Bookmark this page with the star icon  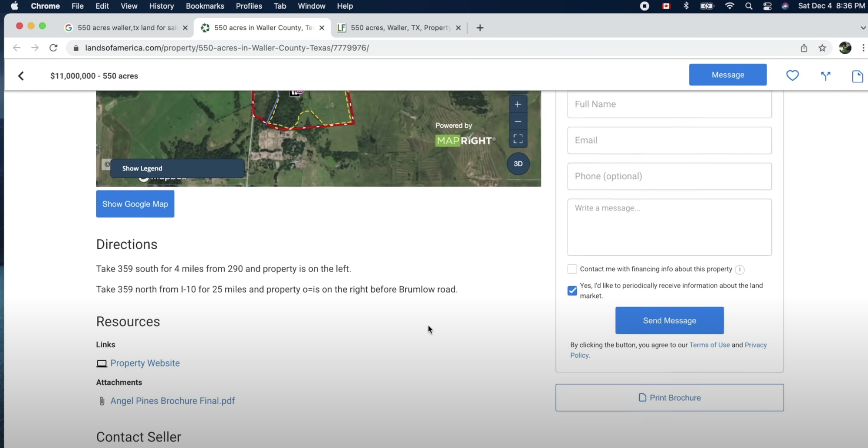(x=822, y=48)
